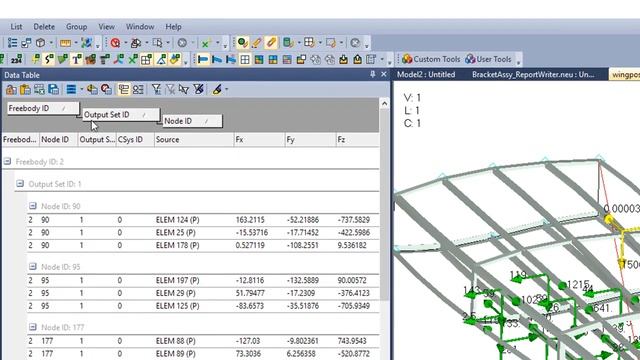Click the download tray icon in second toolbar

[343, 60]
